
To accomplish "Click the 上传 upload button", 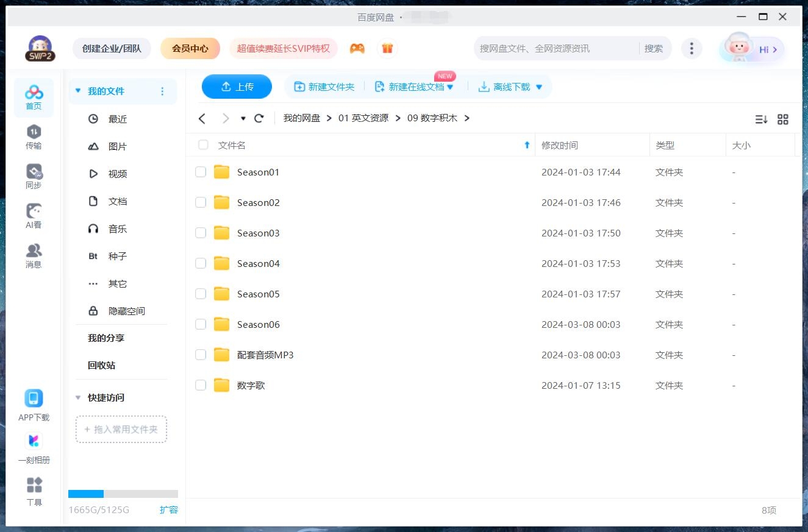I will coord(237,87).
